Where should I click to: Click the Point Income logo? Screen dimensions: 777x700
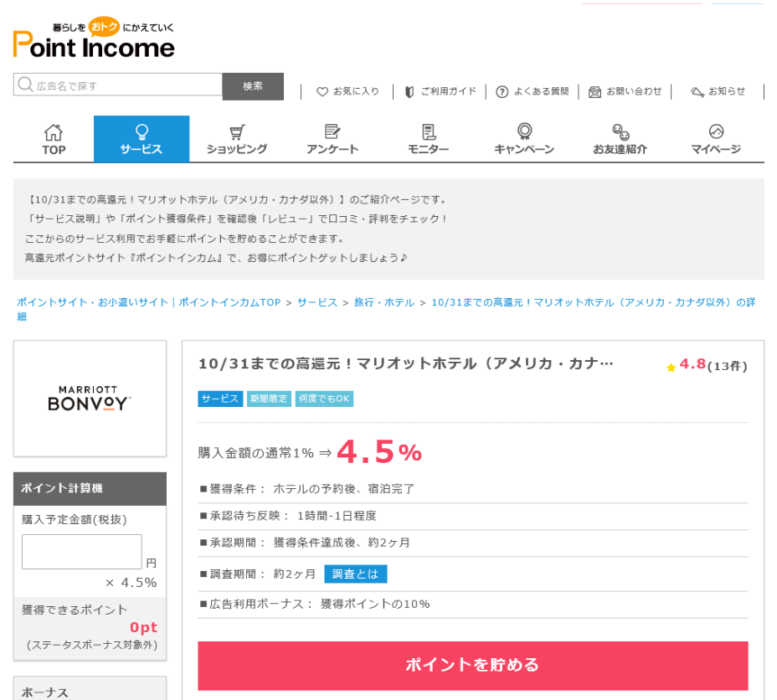click(x=94, y=39)
